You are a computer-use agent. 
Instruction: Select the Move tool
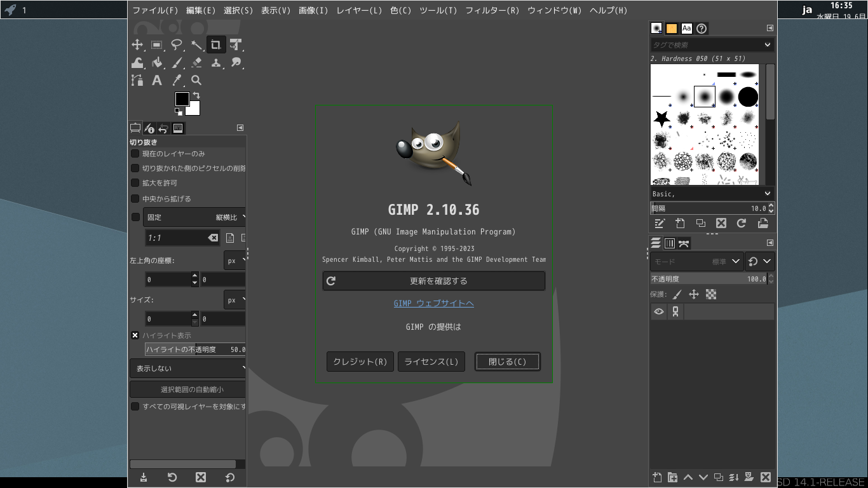pyautogui.click(x=137, y=44)
